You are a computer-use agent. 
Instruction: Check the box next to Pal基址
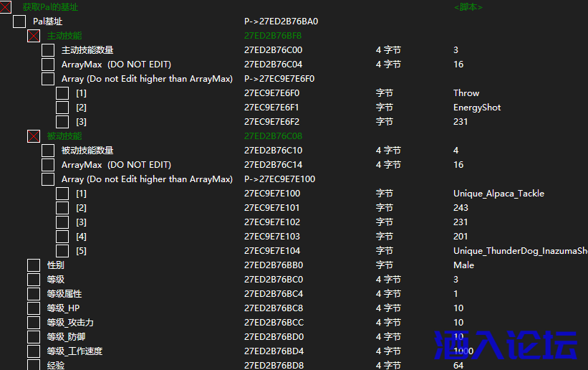pyautogui.click(x=19, y=22)
